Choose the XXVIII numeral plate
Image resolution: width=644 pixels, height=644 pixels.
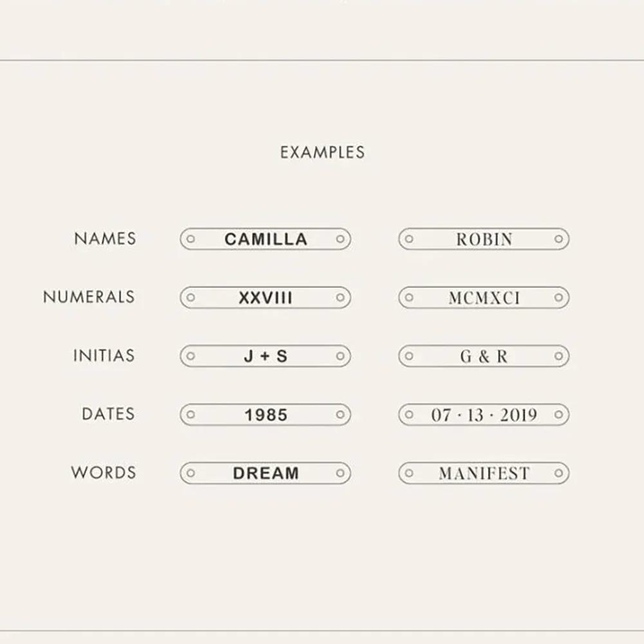(265, 298)
